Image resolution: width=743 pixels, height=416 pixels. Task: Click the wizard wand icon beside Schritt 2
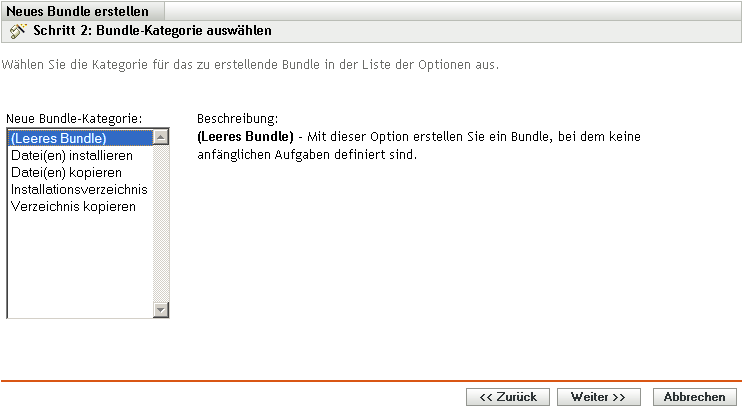pyautogui.click(x=17, y=31)
